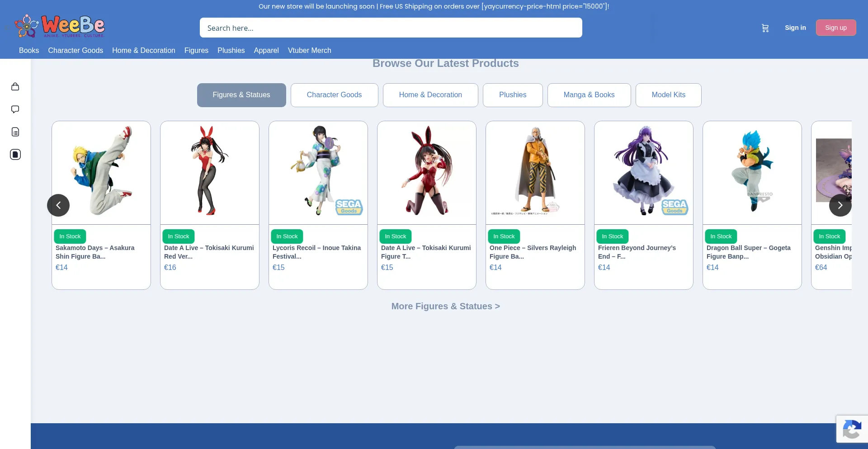
Task: Click the rounded square sidebar icon
Action: click(15, 154)
